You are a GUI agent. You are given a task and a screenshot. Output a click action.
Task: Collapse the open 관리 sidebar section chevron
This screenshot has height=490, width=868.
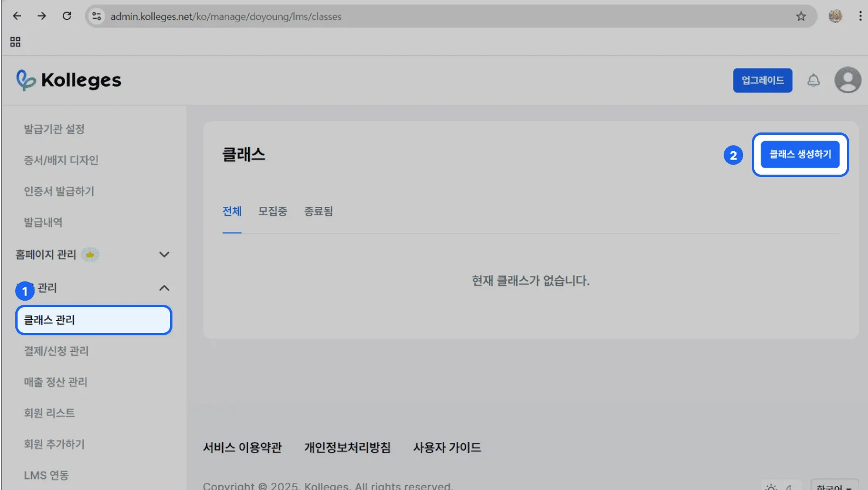tap(164, 288)
